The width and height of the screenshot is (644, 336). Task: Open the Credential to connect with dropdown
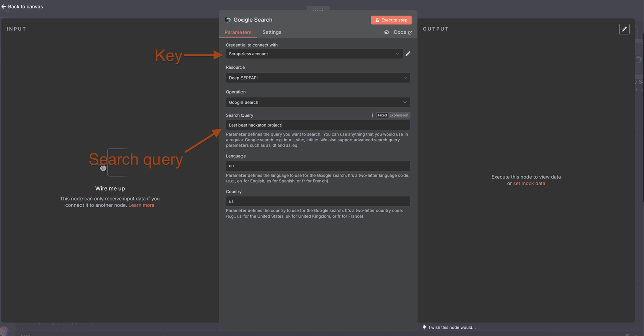tap(314, 54)
